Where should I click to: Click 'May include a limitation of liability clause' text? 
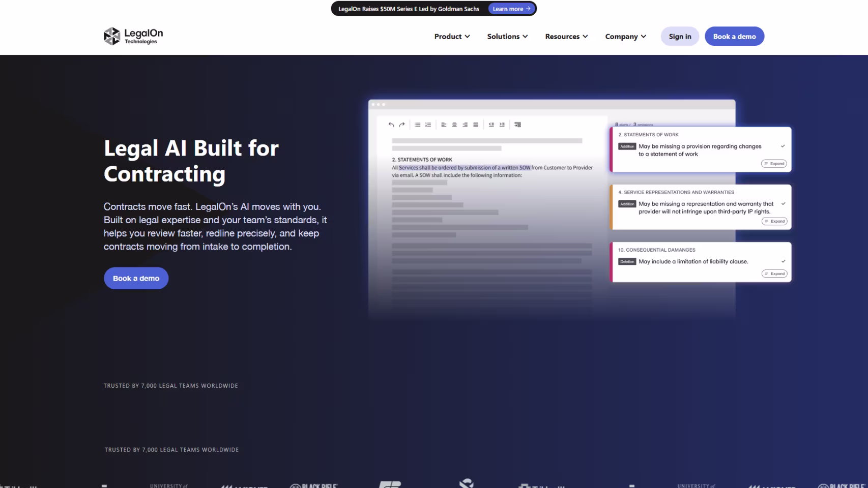(693, 261)
